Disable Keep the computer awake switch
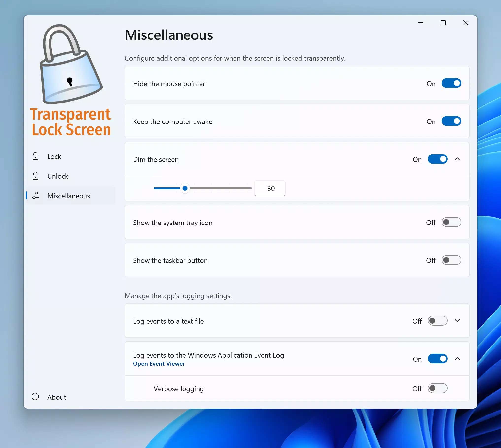This screenshot has height=448, width=501. (451, 121)
